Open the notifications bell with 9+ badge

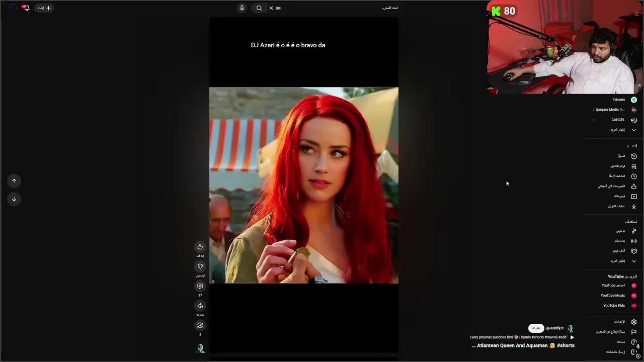(25, 8)
